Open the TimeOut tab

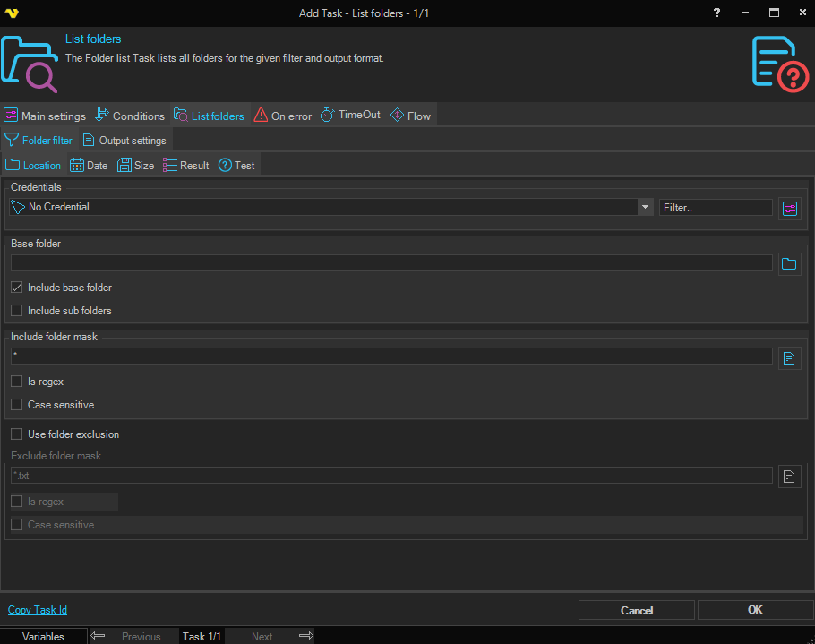350,116
